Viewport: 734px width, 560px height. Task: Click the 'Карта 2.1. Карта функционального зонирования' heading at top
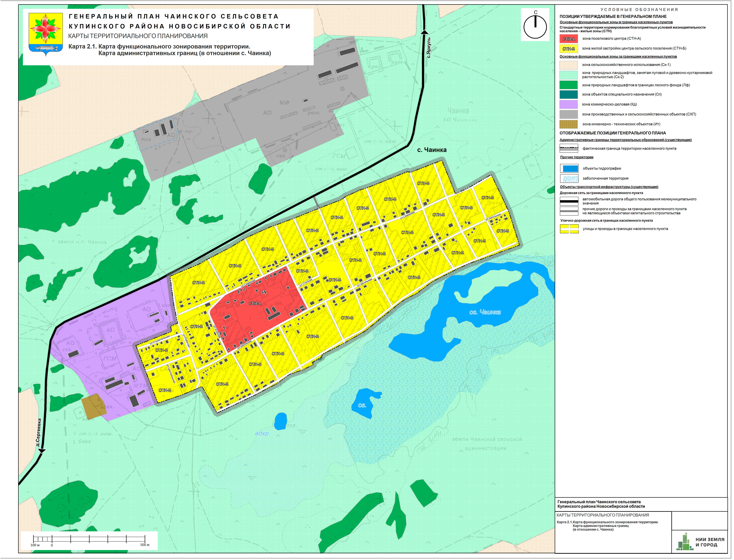tap(159, 47)
